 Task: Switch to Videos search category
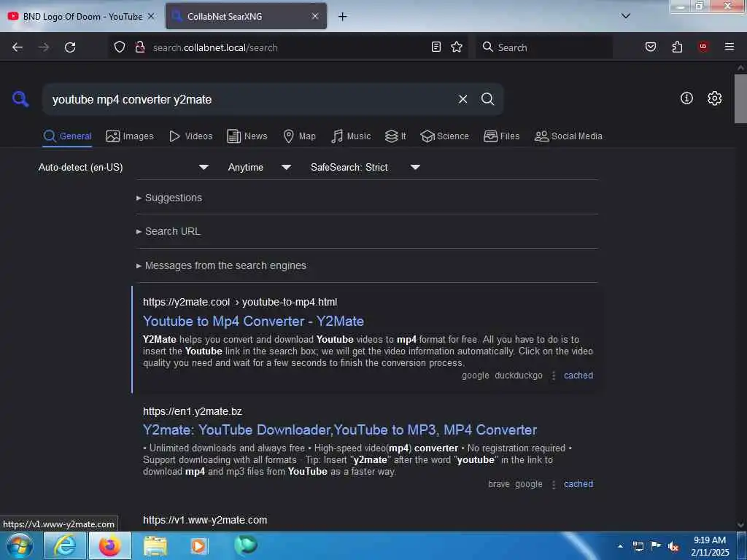coord(191,136)
